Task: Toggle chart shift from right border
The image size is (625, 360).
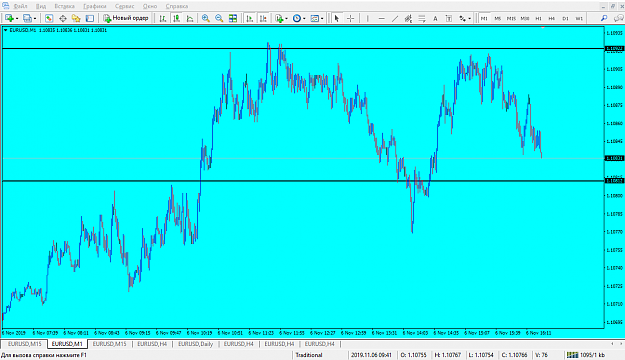Action: [x=263, y=18]
